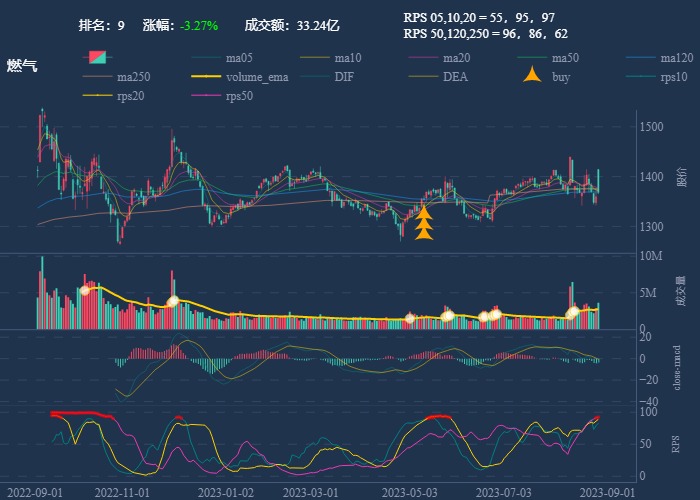700x500 pixels.
Task: Click the 燃气 sector title
Action: (x=22, y=66)
